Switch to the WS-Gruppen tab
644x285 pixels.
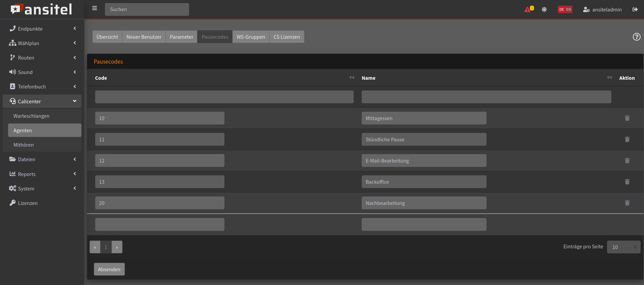251,37
